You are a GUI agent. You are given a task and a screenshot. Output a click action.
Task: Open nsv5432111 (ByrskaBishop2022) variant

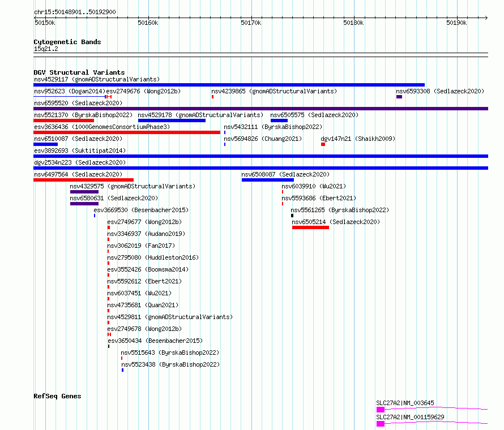(273, 127)
